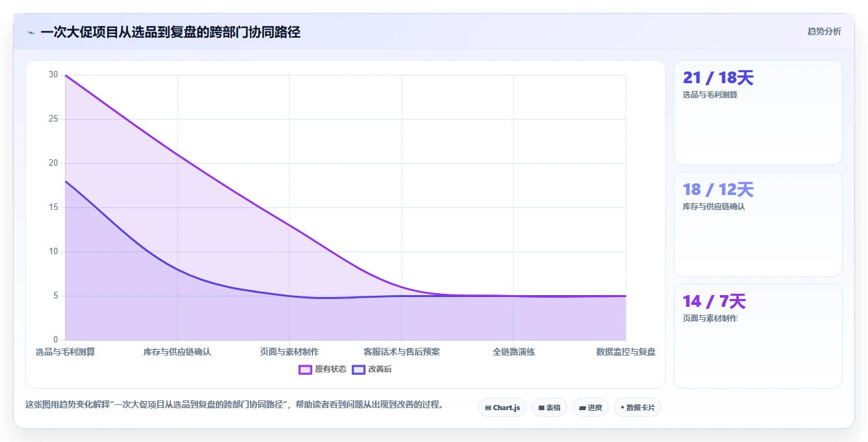The width and height of the screenshot is (868, 442).
Task: Click the 原有状态 legend label
Action: [331, 369]
